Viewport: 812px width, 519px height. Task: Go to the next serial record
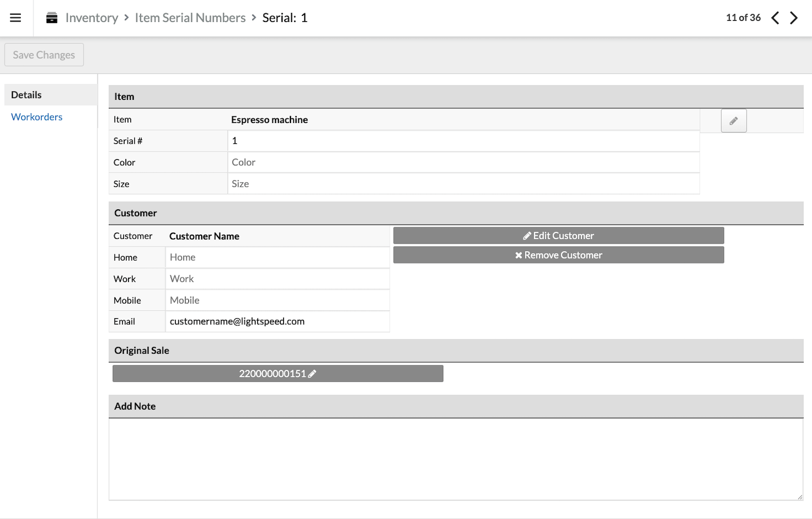(x=794, y=18)
